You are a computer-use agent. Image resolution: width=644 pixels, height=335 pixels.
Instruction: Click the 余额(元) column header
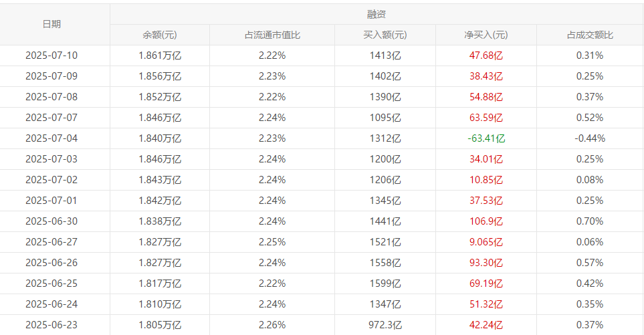pyautogui.click(x=160, y=35)
